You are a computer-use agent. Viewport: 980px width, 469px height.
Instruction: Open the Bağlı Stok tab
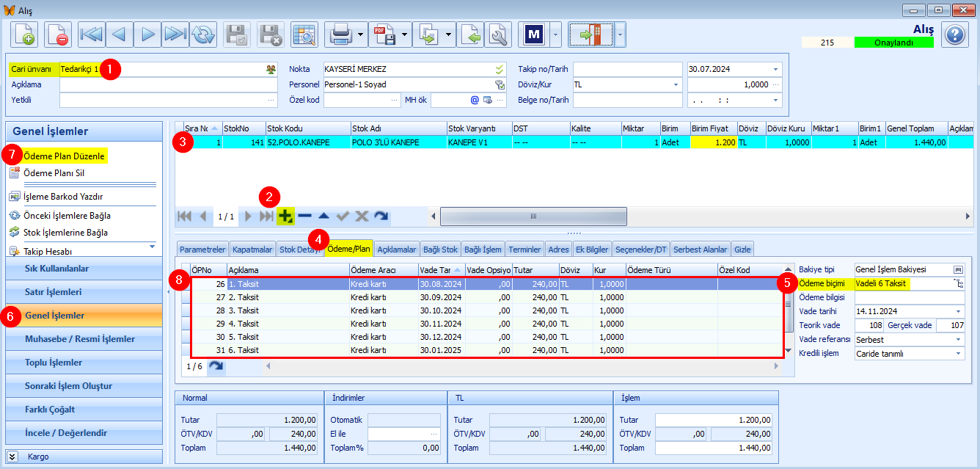click(x=441, y=249)
